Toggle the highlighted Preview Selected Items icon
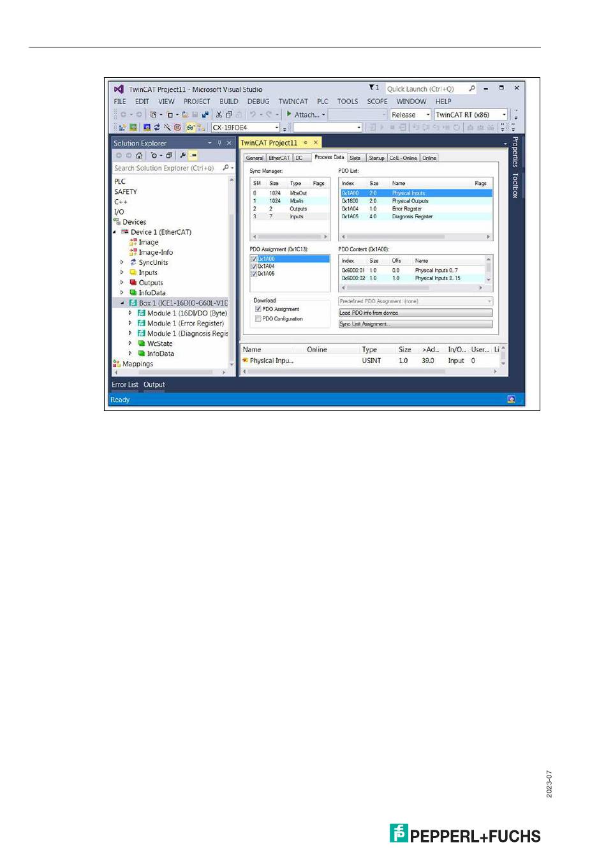The height and width of the screenshot is (868, 606). click(193, 155)
